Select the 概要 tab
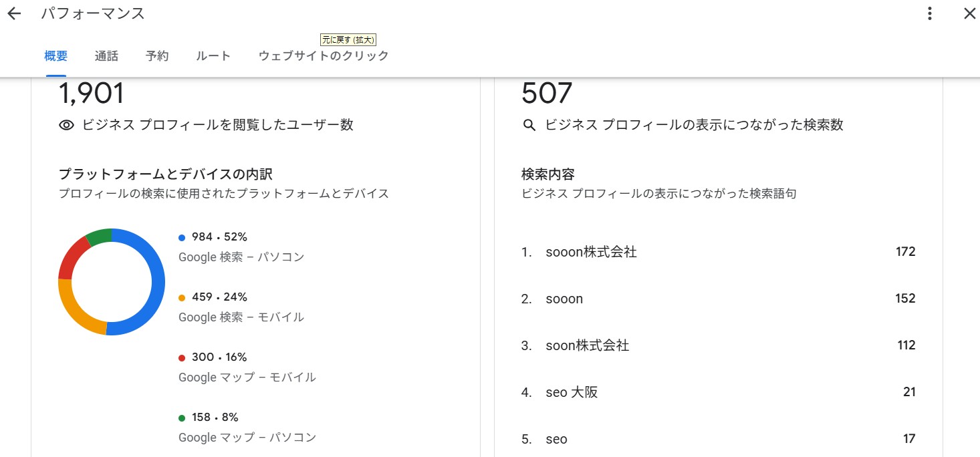This screenshot has width=980, height=457. pos(55,56)
